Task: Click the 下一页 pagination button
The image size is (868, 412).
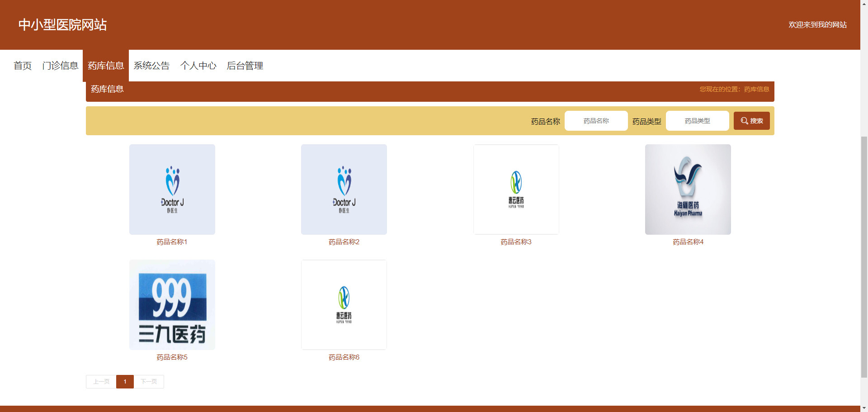Action: click(x=149, y=382)
